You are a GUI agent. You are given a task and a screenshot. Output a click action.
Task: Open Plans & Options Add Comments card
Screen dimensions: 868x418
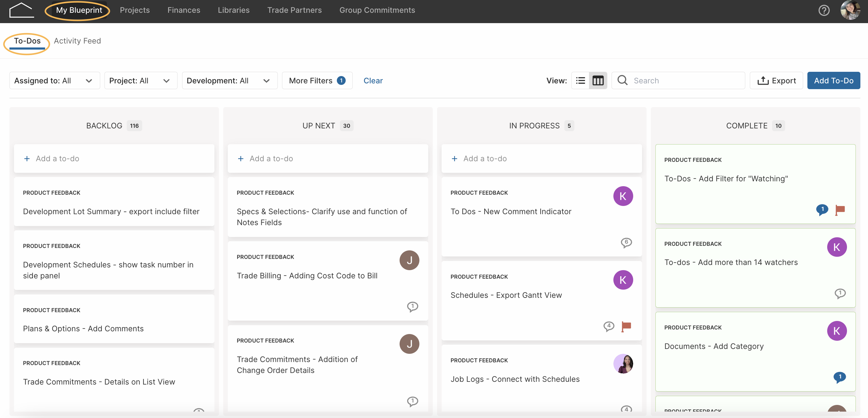(x=114, y=319)
